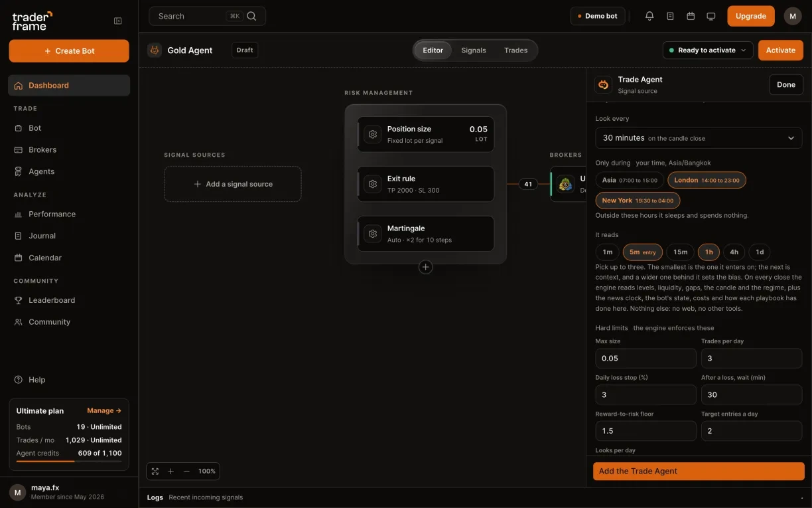The width and height of the screenshot is (812, 508).
Task: Collapse the sidebar panel icon
Action: [118, 21]
